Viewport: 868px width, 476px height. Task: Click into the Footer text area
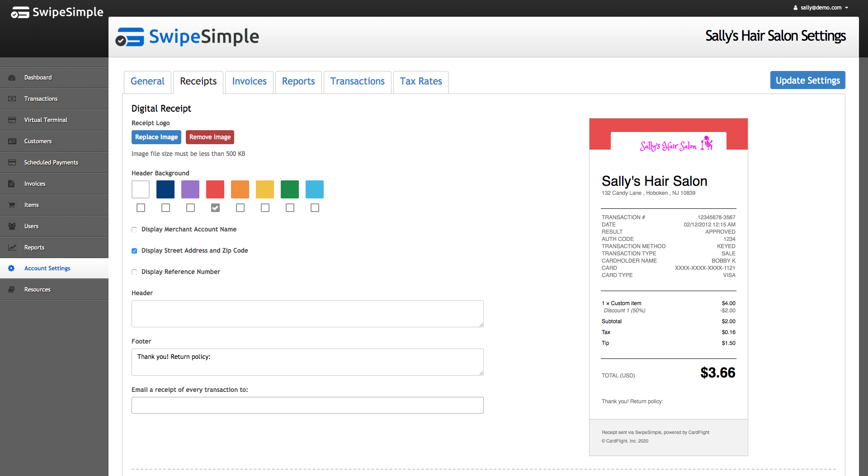click(x=307, y=362)
